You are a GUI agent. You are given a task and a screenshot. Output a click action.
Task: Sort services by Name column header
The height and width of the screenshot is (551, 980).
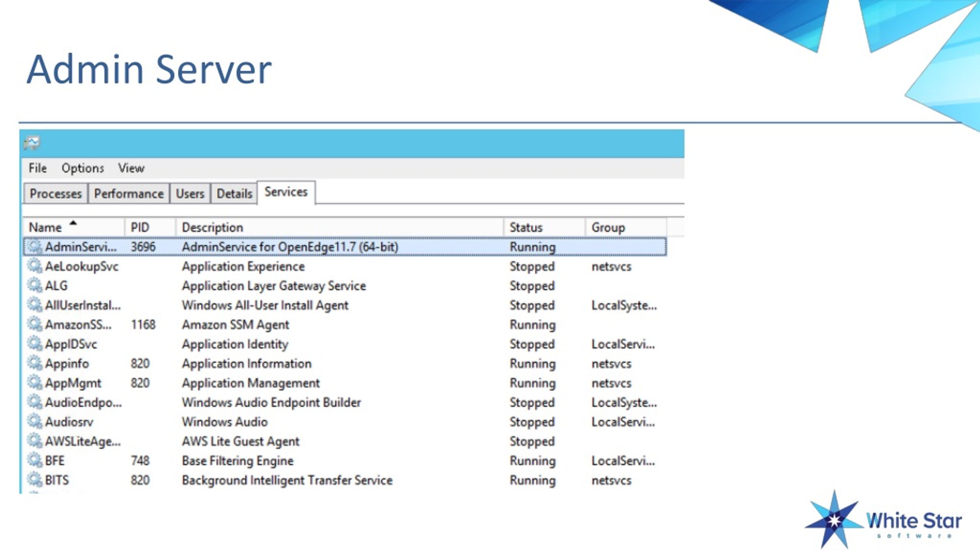(73, 227)
